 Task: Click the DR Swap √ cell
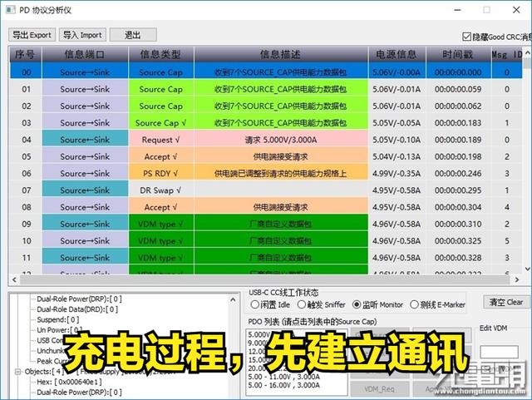[161, 190]
